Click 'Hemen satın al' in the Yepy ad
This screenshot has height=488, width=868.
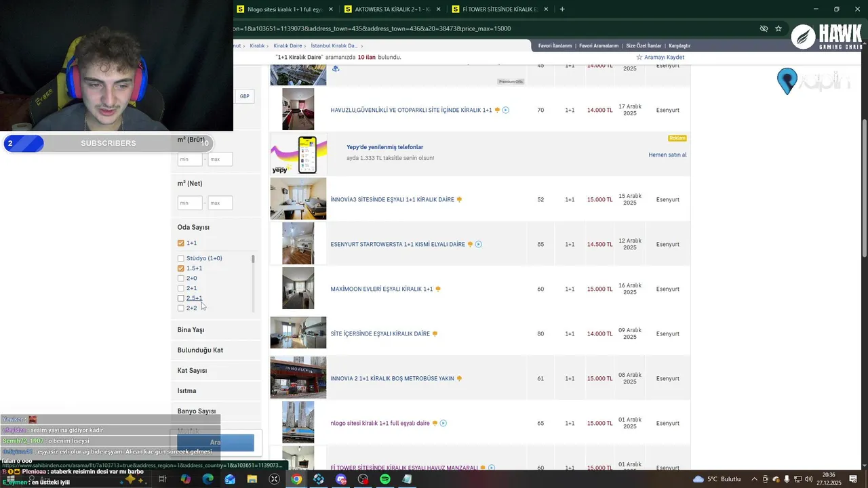(x=667, y=155)
